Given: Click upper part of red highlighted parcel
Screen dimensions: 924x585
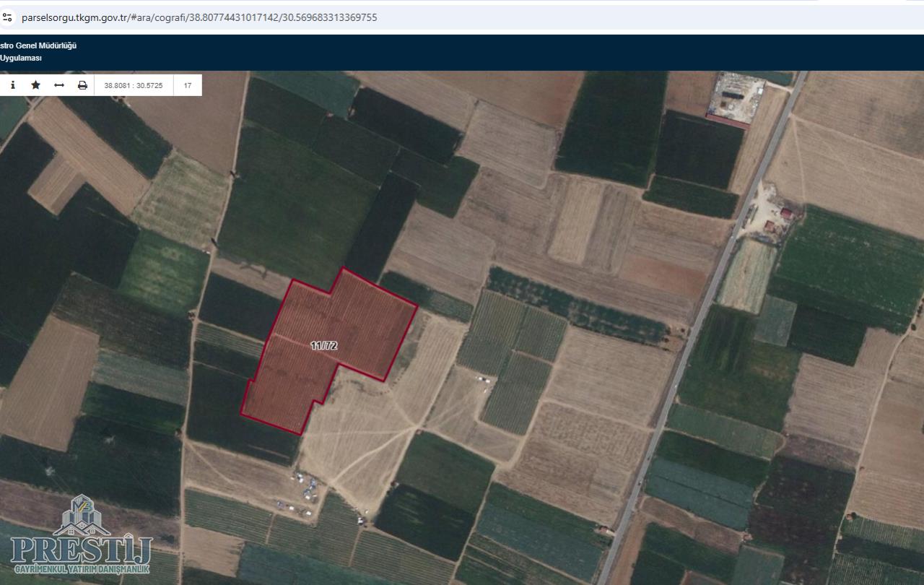Looking at the screenshot, I should click(x=354, y=303).
